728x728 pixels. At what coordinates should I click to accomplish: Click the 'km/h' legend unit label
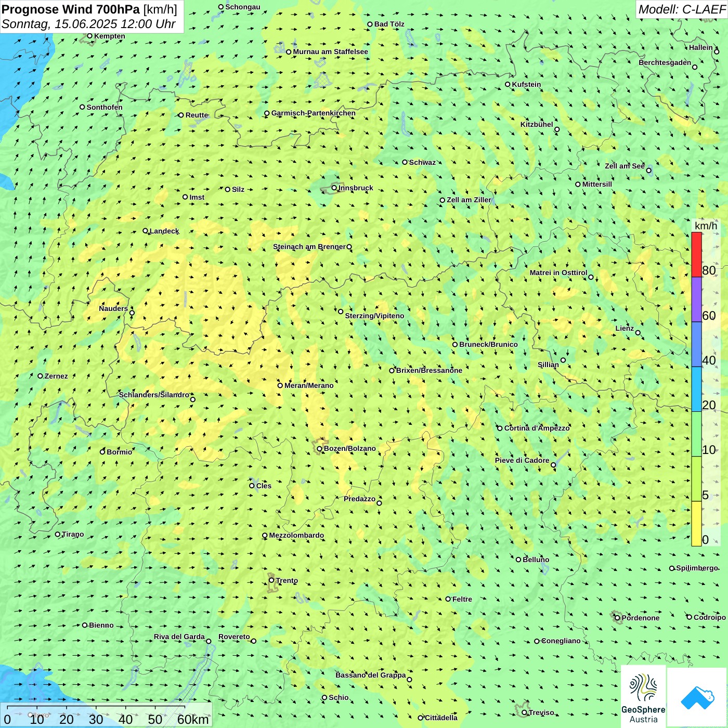coord(706,226)
